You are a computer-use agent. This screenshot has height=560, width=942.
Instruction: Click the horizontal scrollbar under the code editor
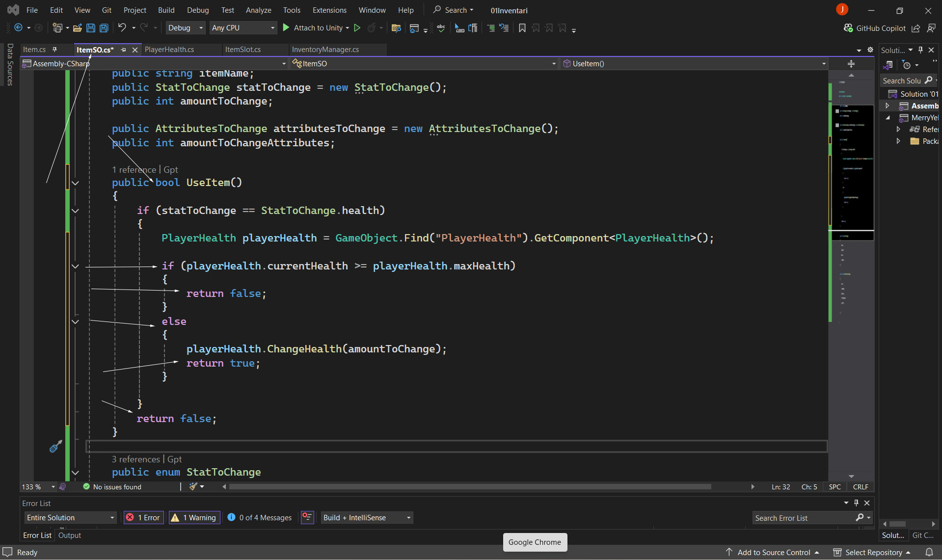[x=469, y=487]
